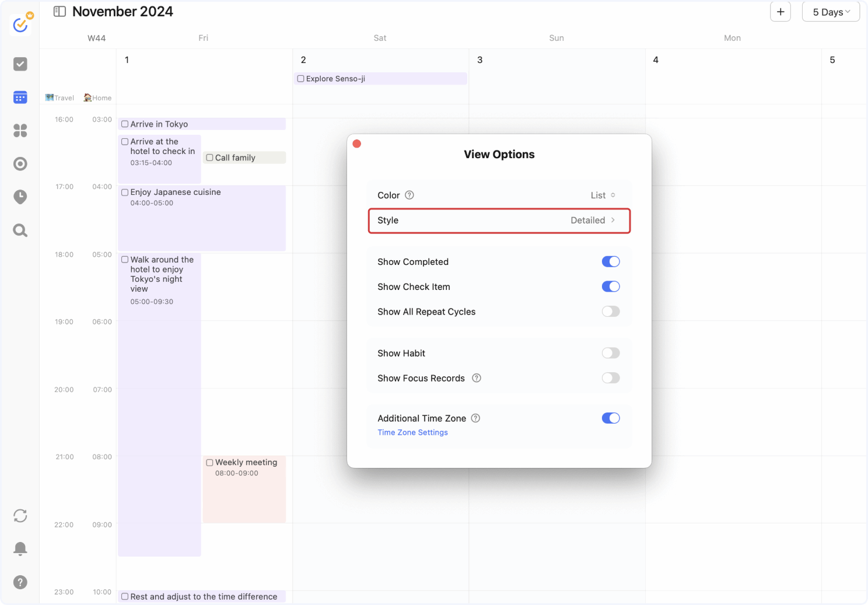
Task: Open the 5 Days view dropdown
Action: pyautogui.click(x=831, y=12)
